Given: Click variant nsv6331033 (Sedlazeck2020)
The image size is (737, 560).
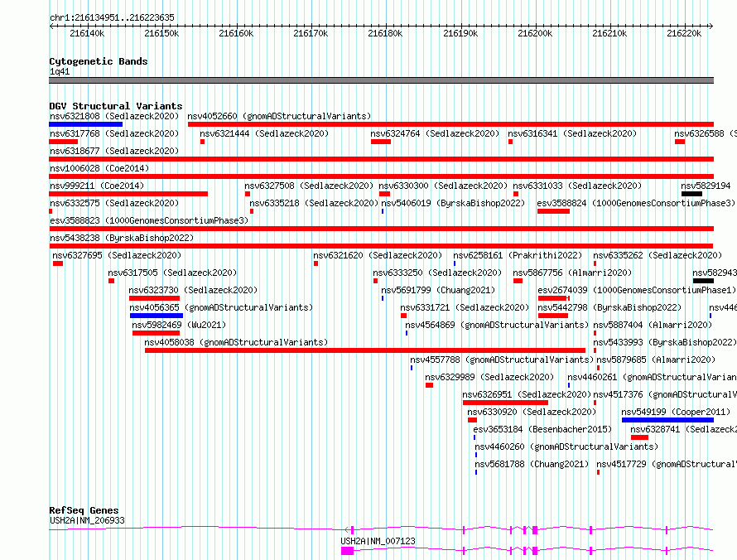Looking at the screenshot, I should (577, 186).
